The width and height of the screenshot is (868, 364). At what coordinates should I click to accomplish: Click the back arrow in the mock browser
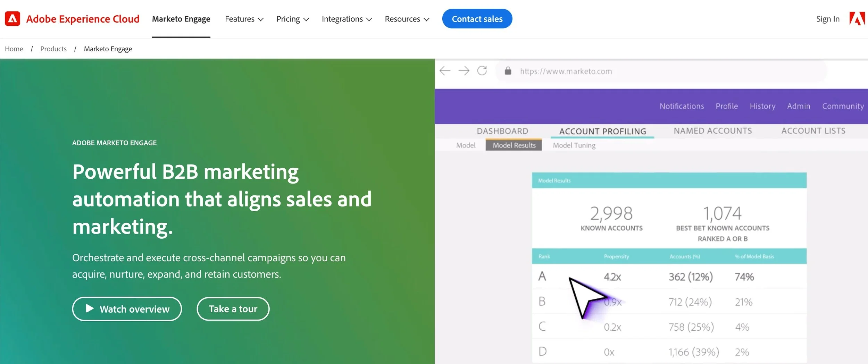445,71
